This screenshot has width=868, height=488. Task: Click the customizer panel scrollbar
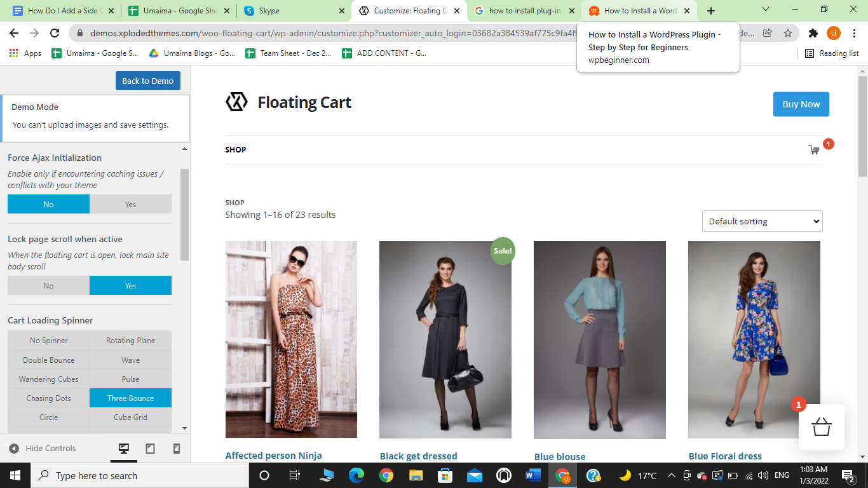pos(185,215)
